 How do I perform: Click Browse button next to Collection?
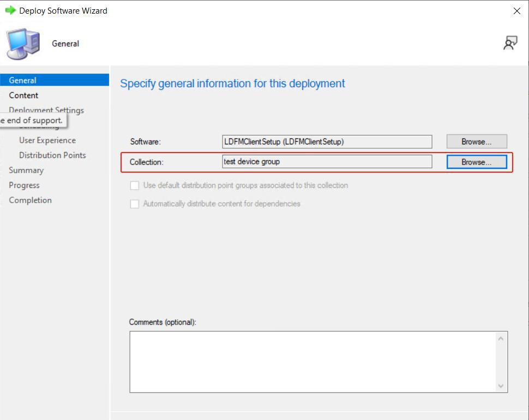pos(476,162)
